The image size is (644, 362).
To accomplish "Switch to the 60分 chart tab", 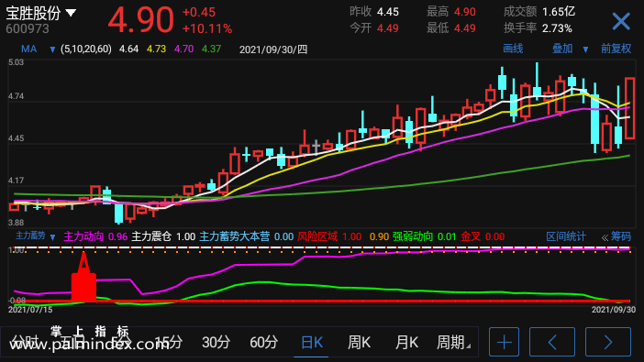I will point(263,342).
